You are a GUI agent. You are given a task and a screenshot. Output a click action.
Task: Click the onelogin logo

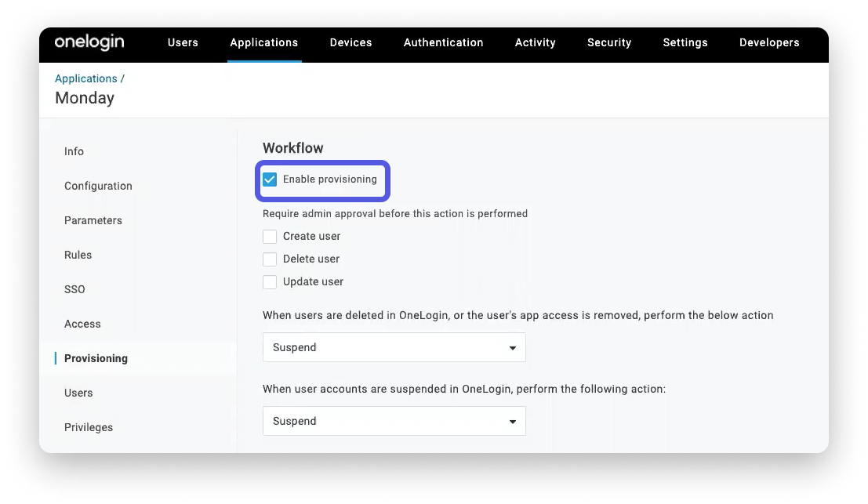point(89,43)
